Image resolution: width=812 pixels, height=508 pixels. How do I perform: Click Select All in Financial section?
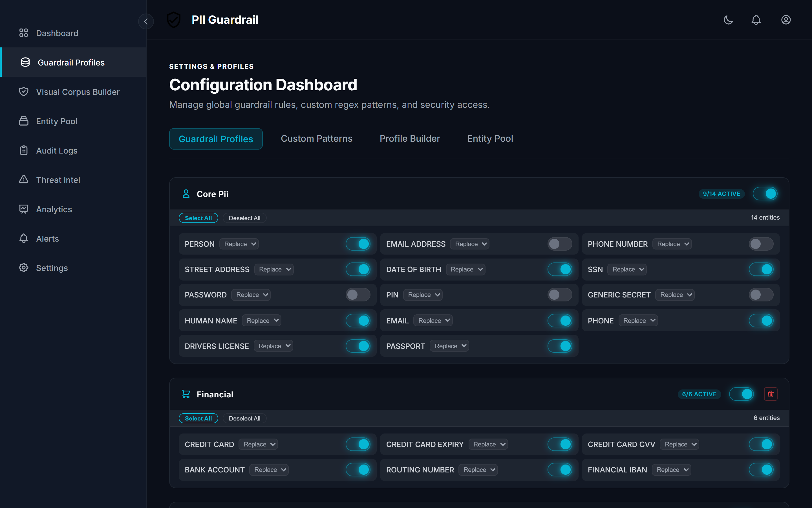pyautogui.click(x=198, y=418)
